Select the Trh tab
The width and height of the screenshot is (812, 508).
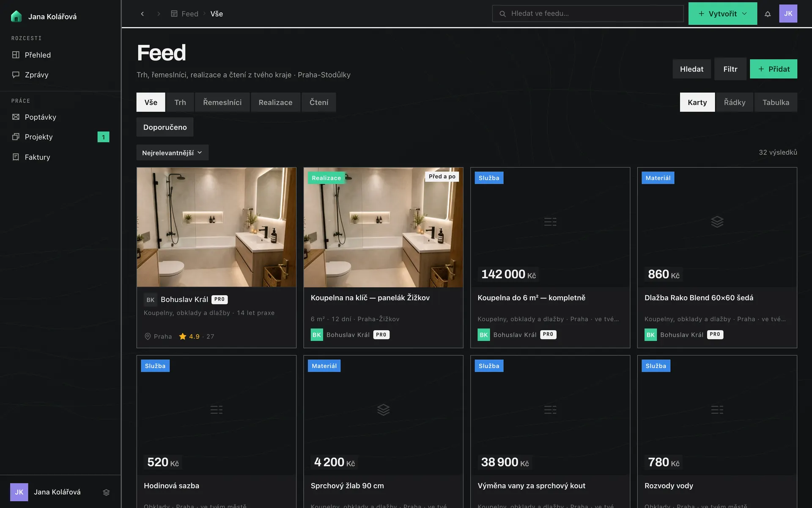pyautogui.click(x=180, y=102)
